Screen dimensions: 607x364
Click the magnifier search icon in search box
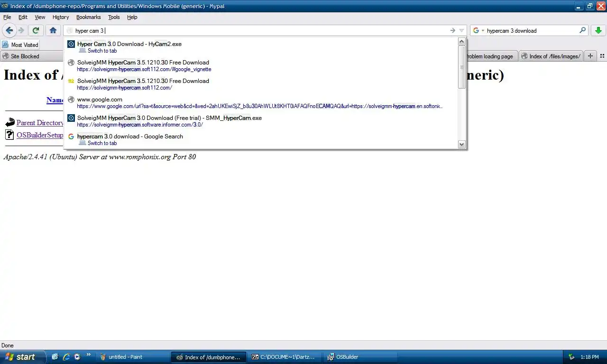583,30
